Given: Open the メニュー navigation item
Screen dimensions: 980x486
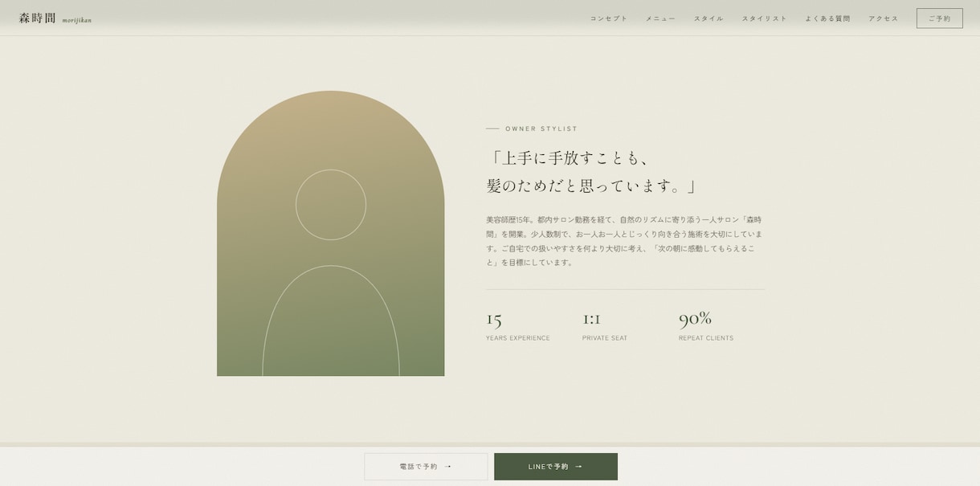Looking at the screenshot, I should tap(661, 18).
